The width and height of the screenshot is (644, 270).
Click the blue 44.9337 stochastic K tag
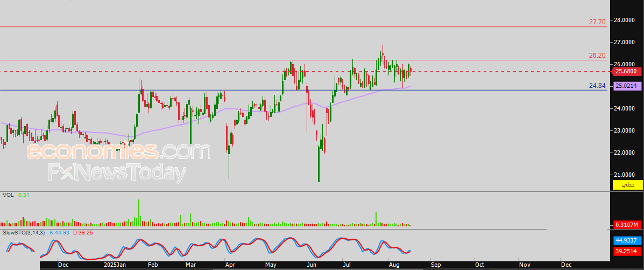click(x=627, y=240)
